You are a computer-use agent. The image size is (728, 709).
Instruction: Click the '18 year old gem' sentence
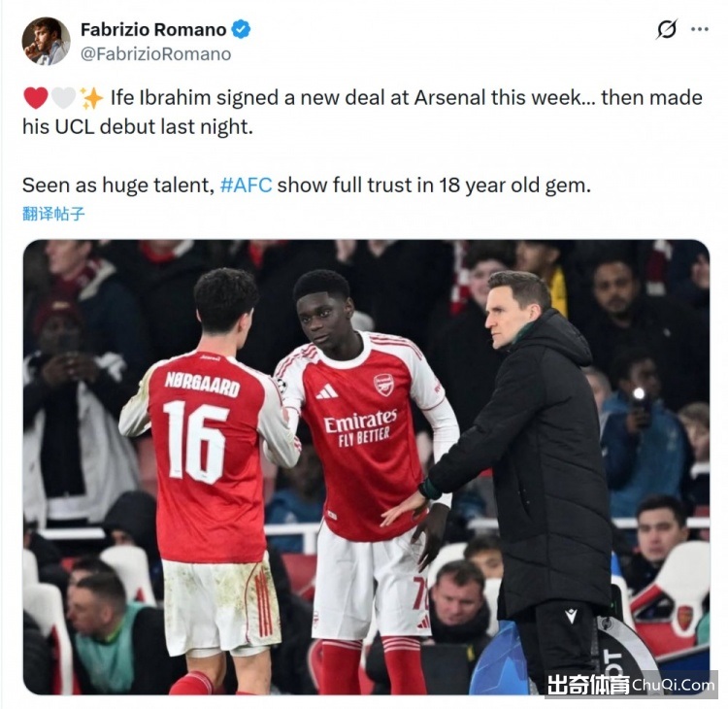pyautogui.click(x=307, y=185)
